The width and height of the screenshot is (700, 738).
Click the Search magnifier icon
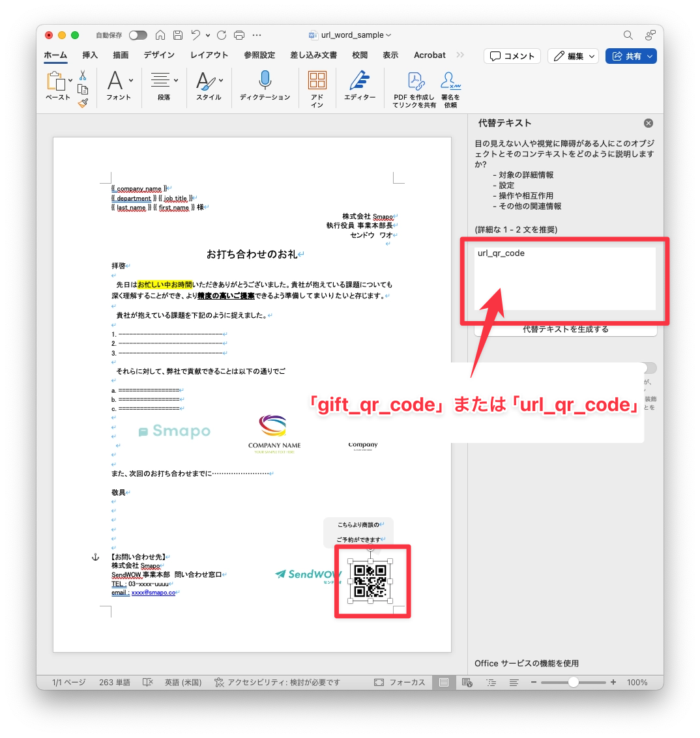pyautogui.click(x=628, y=35)
